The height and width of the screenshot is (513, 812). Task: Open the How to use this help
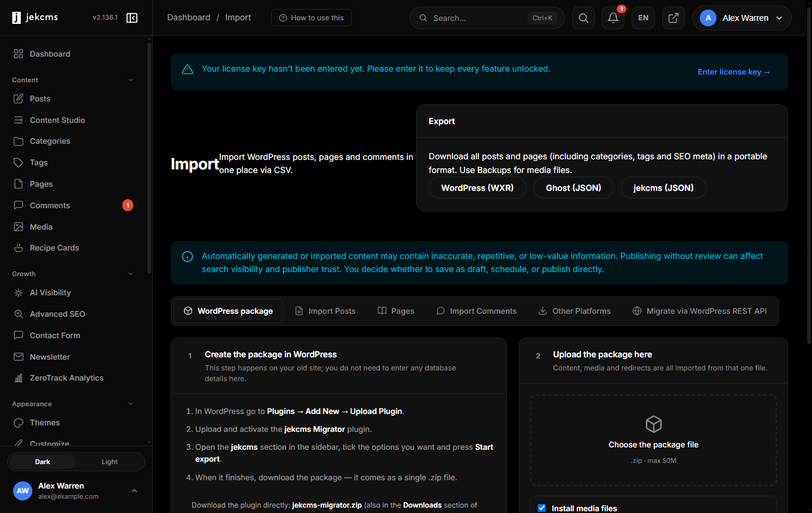[x=311, y=18]
